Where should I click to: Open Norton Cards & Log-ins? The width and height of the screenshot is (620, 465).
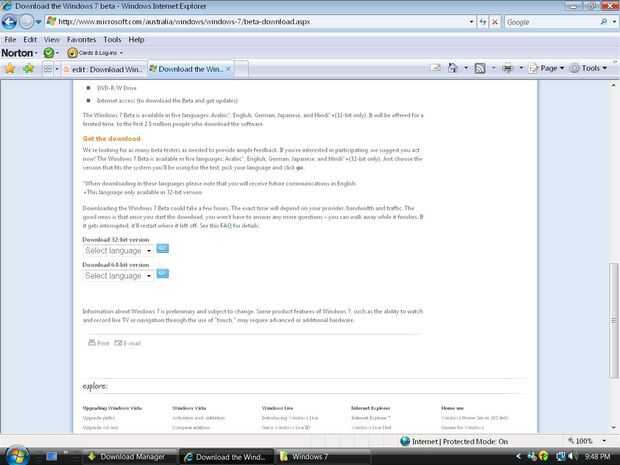(95, 53)
